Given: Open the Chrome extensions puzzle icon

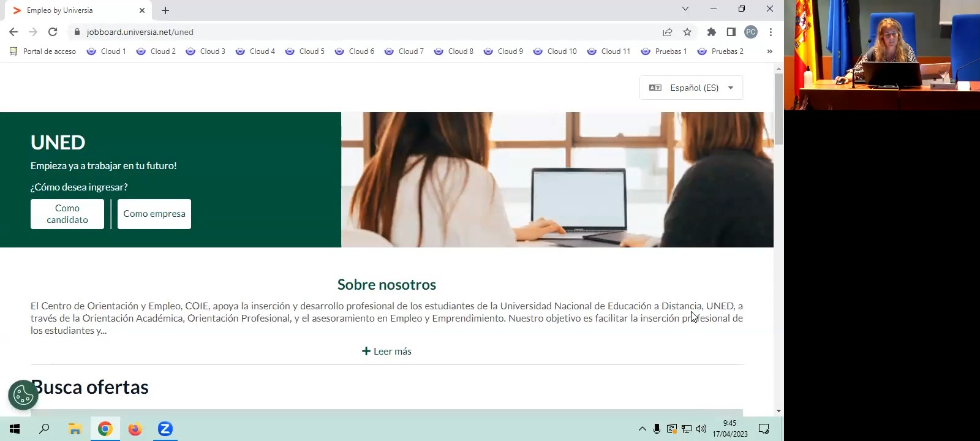Looking at the screenshot, I should pyautogui.click(x=711, y=32).
